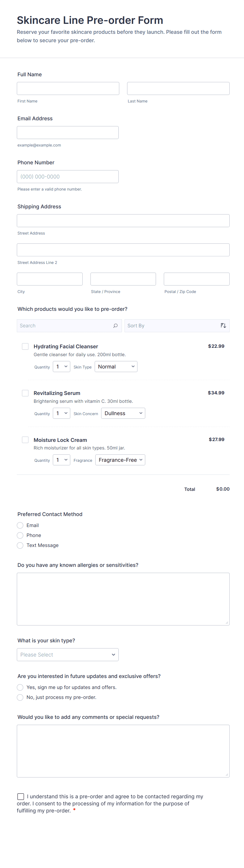Open quantity dropdown for Hydrating Facial Cleanser
The width and height of the screenshot is (244, 868).
(61, 367)
